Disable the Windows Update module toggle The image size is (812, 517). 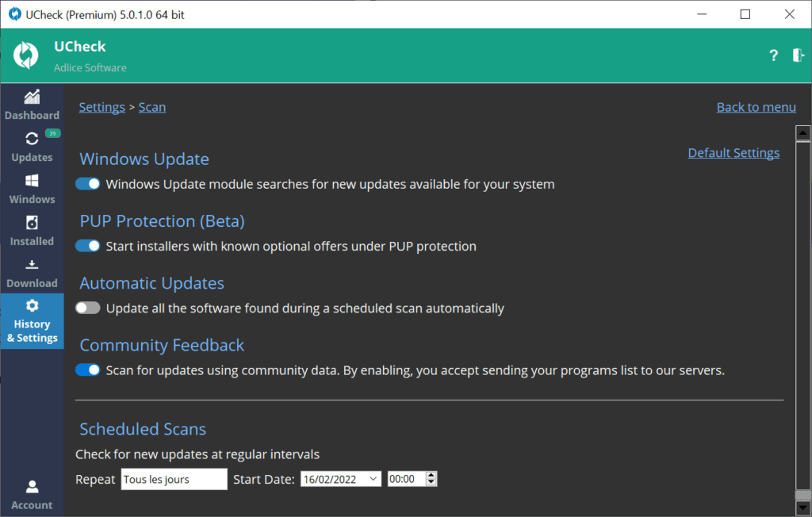click(88, 184)
